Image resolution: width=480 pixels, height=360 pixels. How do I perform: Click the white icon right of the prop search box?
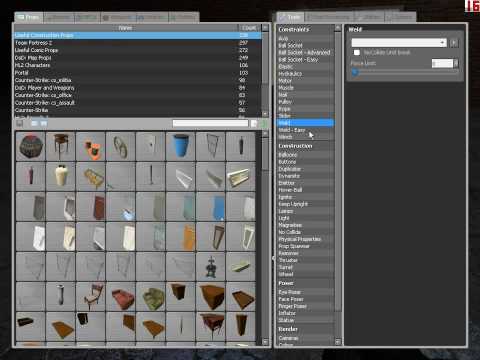coord(254,124)
